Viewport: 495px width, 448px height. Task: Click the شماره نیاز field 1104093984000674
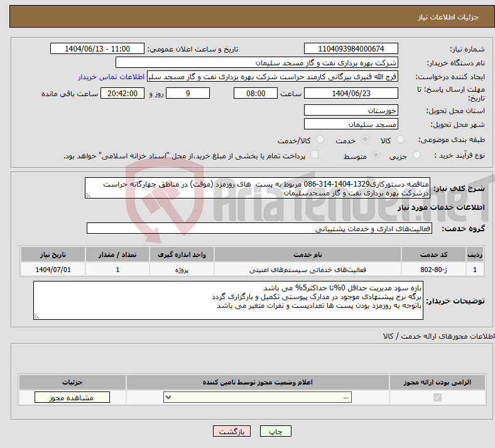click(x=351, y=48)
